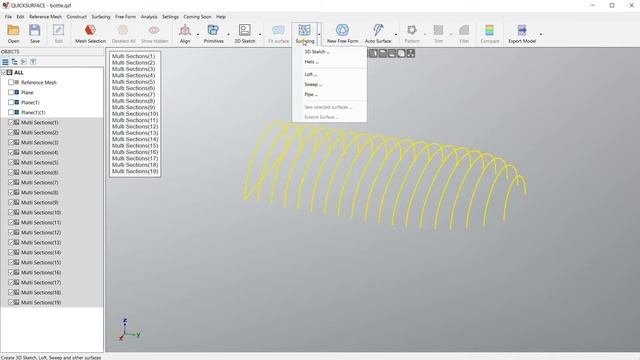The image size is (640, 360).
Task: Activate the Mesh Selection tool
Action: (x=90, y=30)
